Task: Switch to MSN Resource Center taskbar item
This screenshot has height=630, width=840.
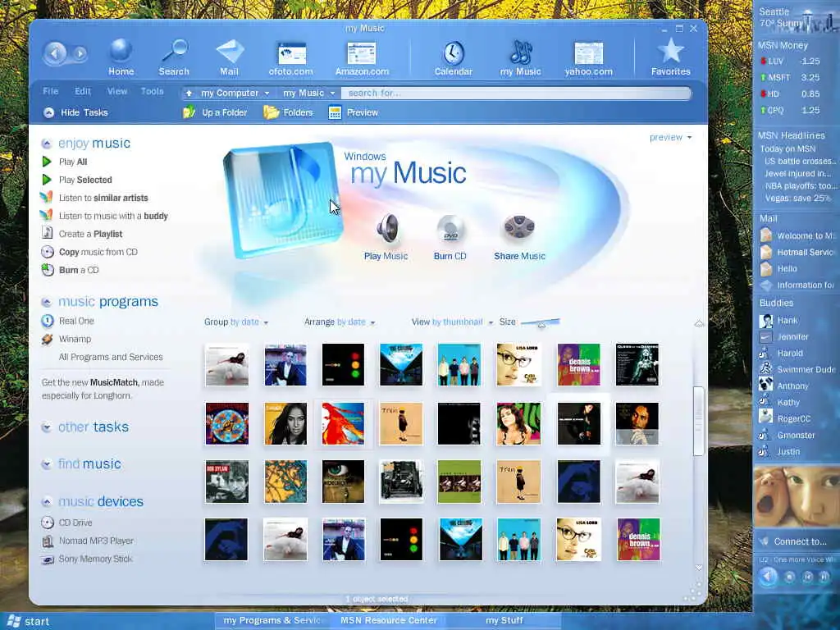Action: [389, 620]
